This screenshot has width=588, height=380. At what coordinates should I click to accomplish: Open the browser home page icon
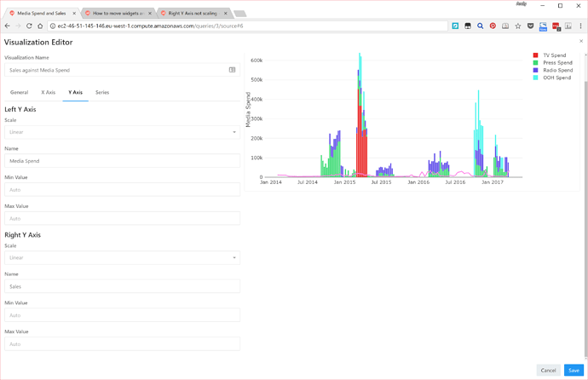[40, 26]
